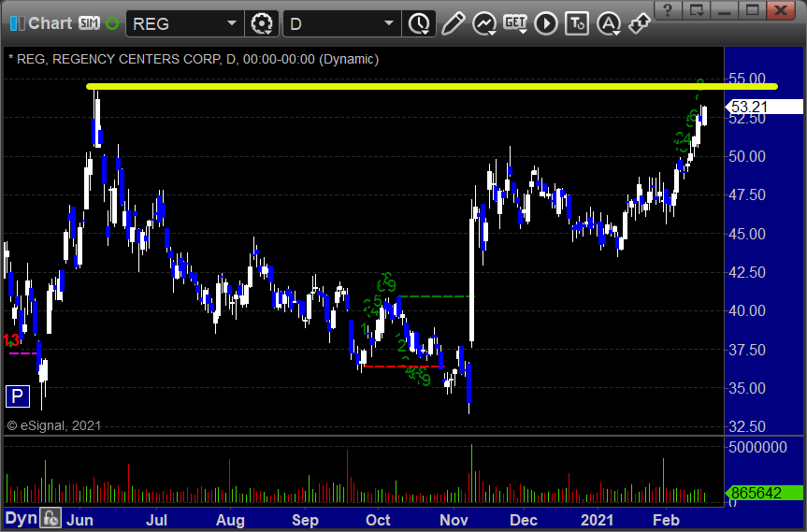Click the blue P marker box
The height and width of the screenshot is (532, 807).
(17, 396)
